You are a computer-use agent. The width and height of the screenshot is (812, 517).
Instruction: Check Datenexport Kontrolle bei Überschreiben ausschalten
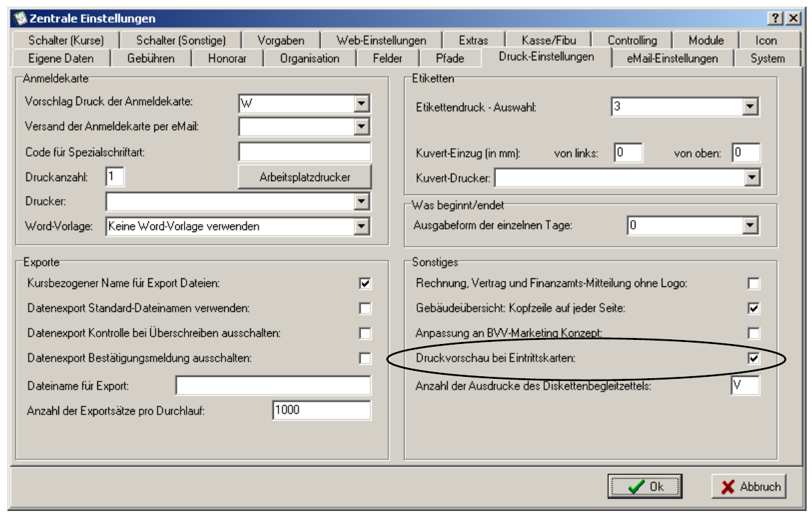364,333
